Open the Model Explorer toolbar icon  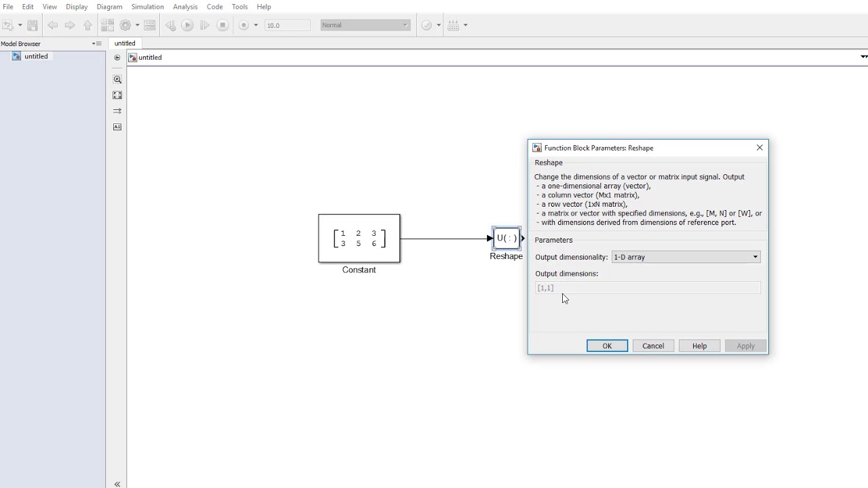(x=150, y=25)
